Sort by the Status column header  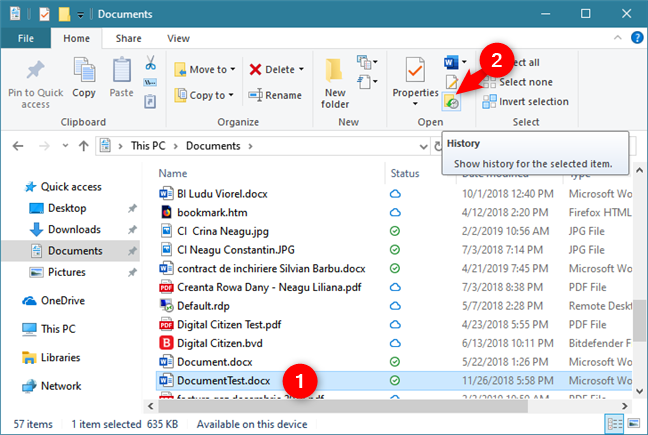405,174
